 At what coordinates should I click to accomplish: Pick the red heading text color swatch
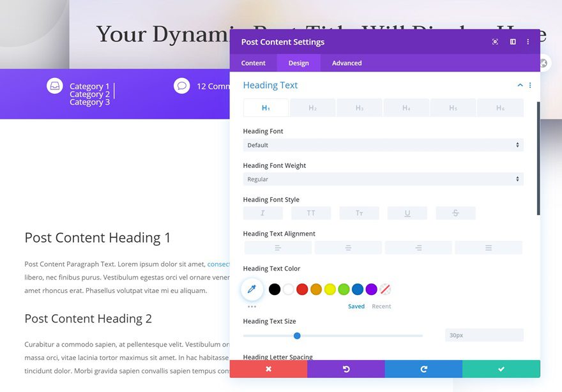tap(302, 289)
